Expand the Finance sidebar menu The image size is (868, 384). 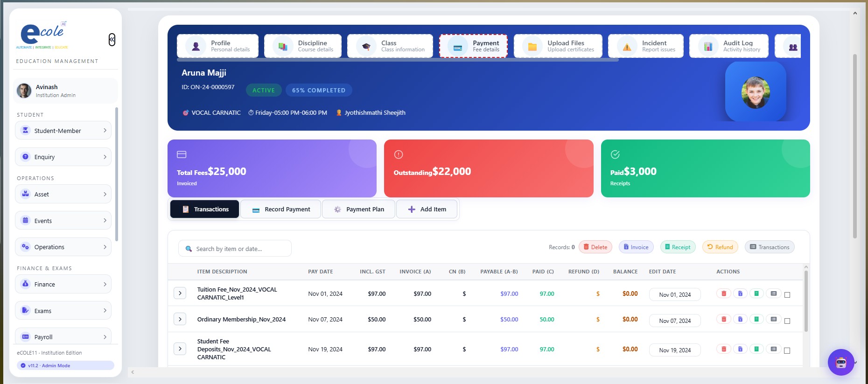click(x=63, y=284)
